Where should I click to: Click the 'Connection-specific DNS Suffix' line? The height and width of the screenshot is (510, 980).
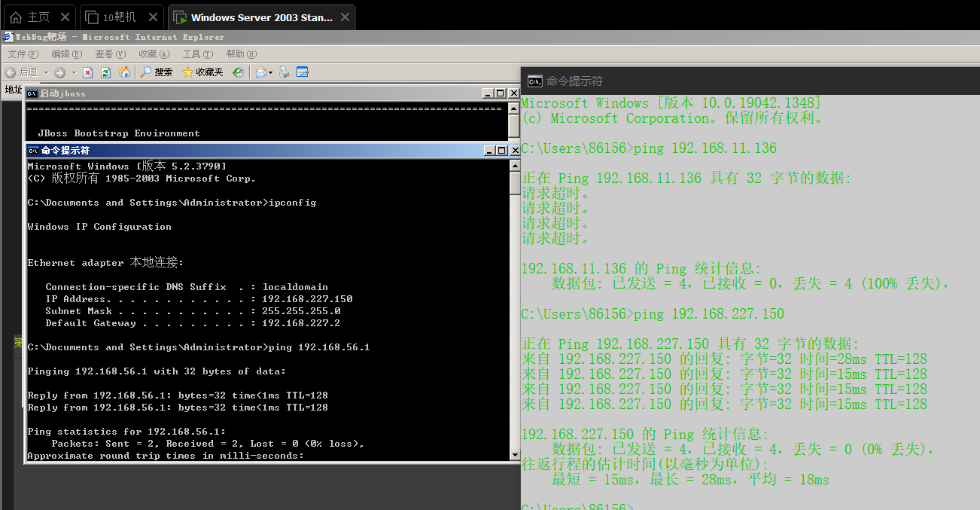point(187,287)
